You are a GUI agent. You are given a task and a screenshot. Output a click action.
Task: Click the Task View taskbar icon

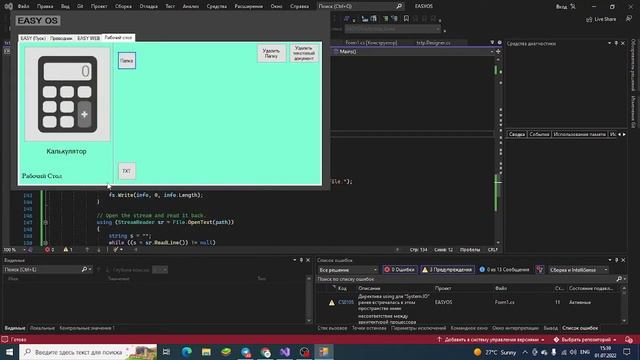[x=167, y=352]
